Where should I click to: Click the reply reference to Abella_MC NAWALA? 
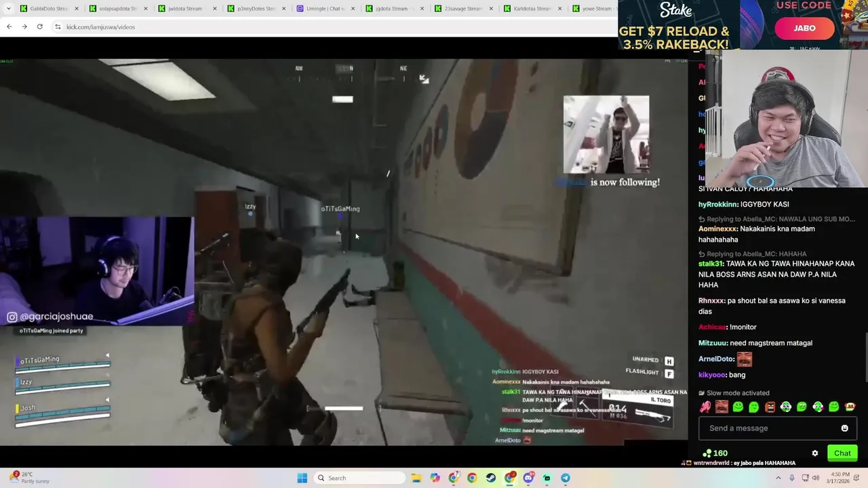click(777, 220)
